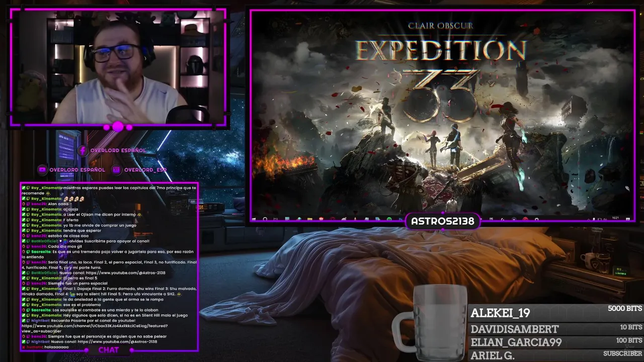Screen dimensions: 644x362
Task: Click the OVERLORD_ESP Instagram handle text
Action: [145, 170]
